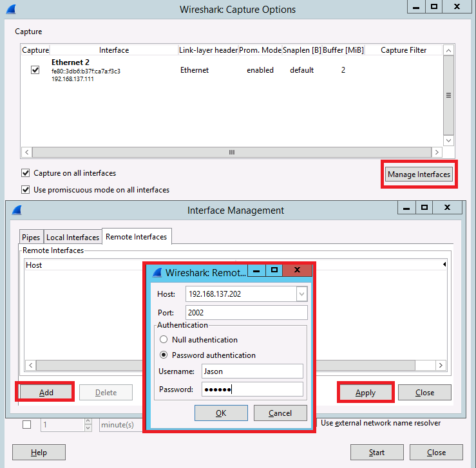Select Password authentication radio button
Image resolution: width=476 pixels, height=468 pixels.
pos(164,355)
